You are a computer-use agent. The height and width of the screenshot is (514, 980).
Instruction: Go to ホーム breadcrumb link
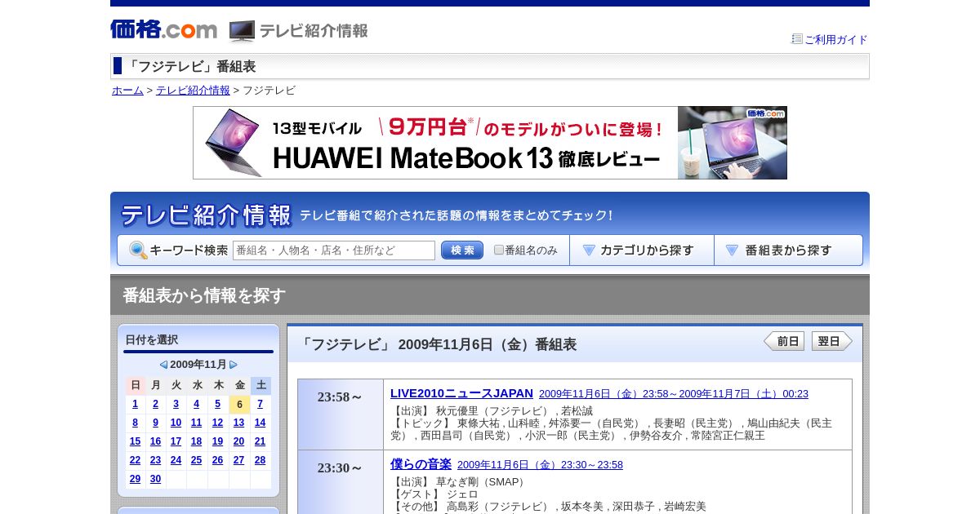point(127,91)
